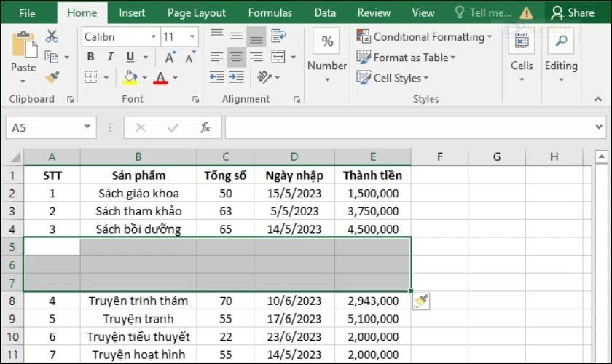Click the Conditional Formatting icon

point(364,36)
